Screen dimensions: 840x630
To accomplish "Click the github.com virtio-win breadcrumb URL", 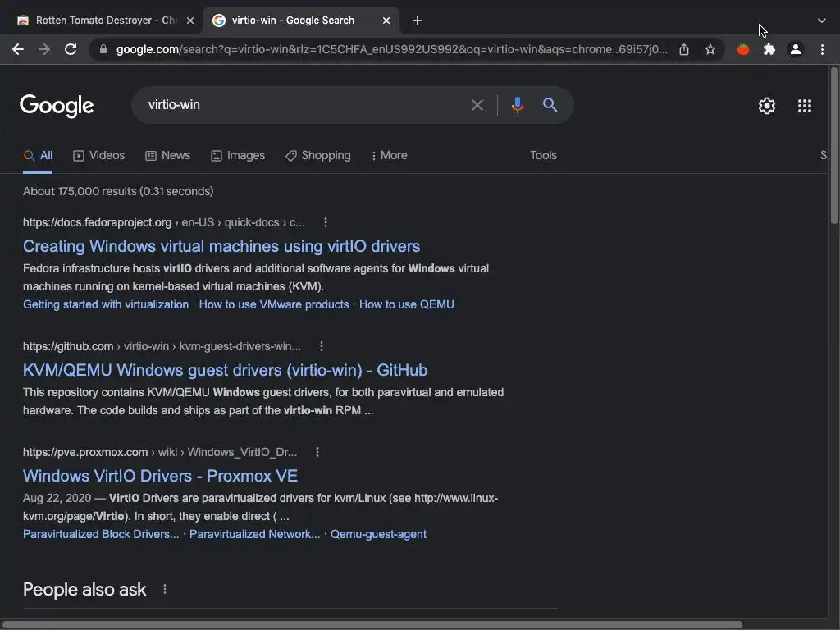I will [162, 346].
